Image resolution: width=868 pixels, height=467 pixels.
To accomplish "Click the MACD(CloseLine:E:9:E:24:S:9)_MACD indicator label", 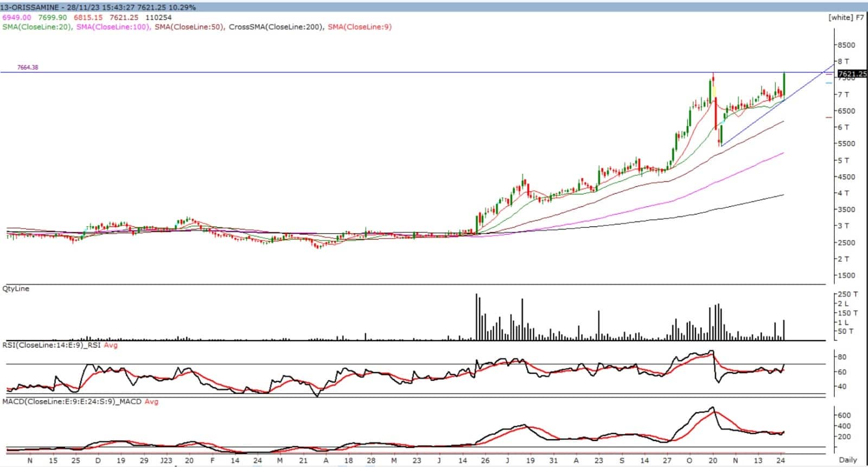I will click(72, 402).
